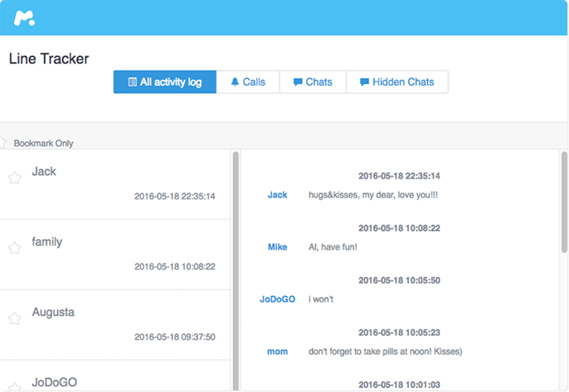Click timestamp 2016-05-18 10:05:50 in chat log
Screen dimensions: 569x392
[399, 280]
